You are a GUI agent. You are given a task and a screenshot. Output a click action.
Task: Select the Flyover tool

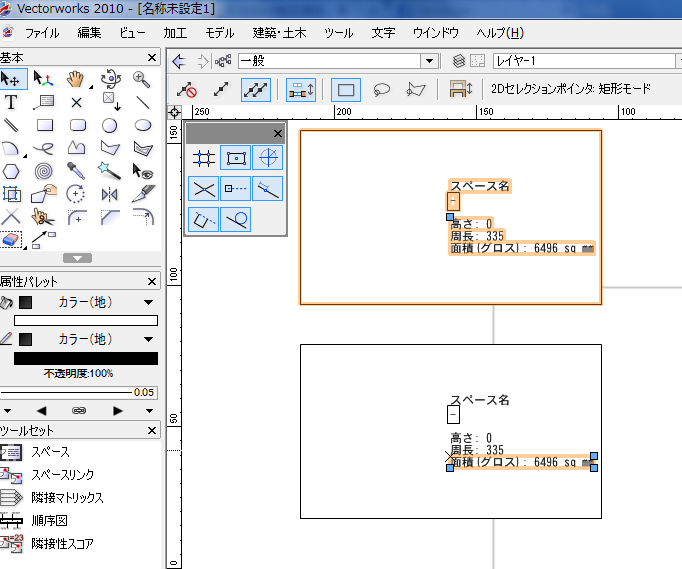pyautogui.click(x=109, y=78)
